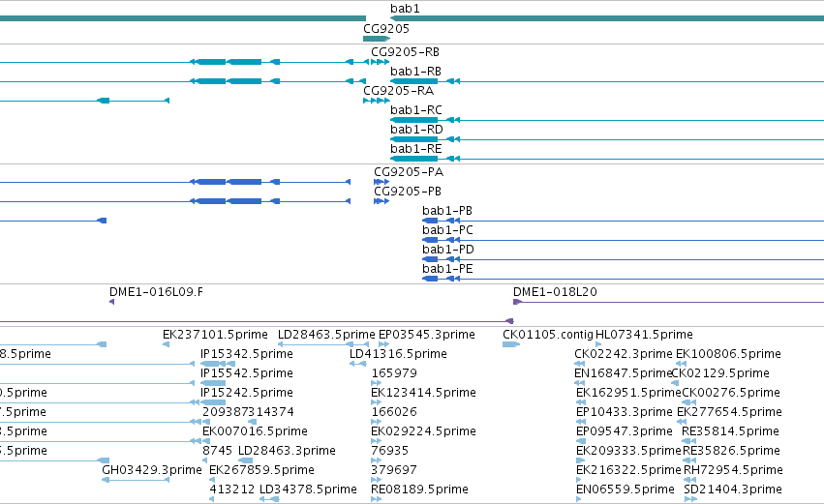This screenshot has width=824, height=504.
Task: Click EST SD21404.3prime
Action: pos(733,489)
